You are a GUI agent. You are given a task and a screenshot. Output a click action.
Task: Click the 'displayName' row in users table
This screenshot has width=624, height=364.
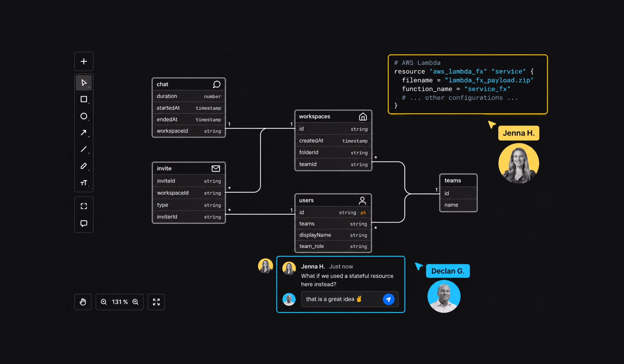coord(333,235)
